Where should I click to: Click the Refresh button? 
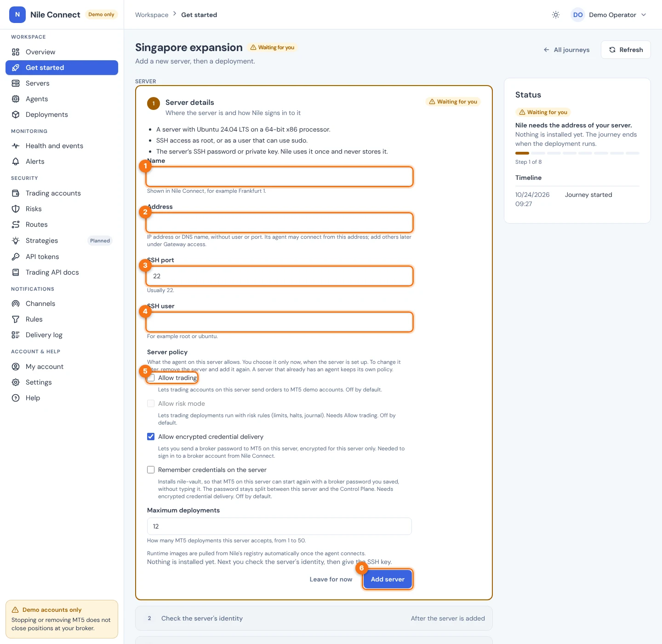tap(626, 50)
